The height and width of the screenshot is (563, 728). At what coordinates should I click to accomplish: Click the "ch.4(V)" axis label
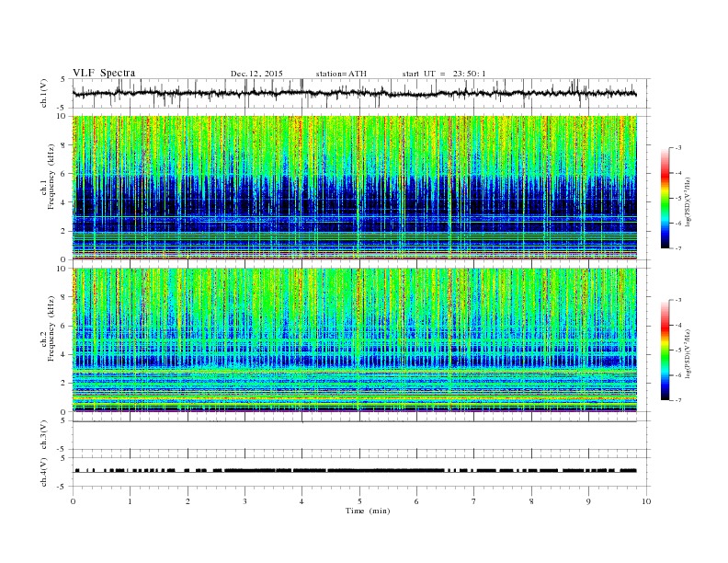coord(43,472)
